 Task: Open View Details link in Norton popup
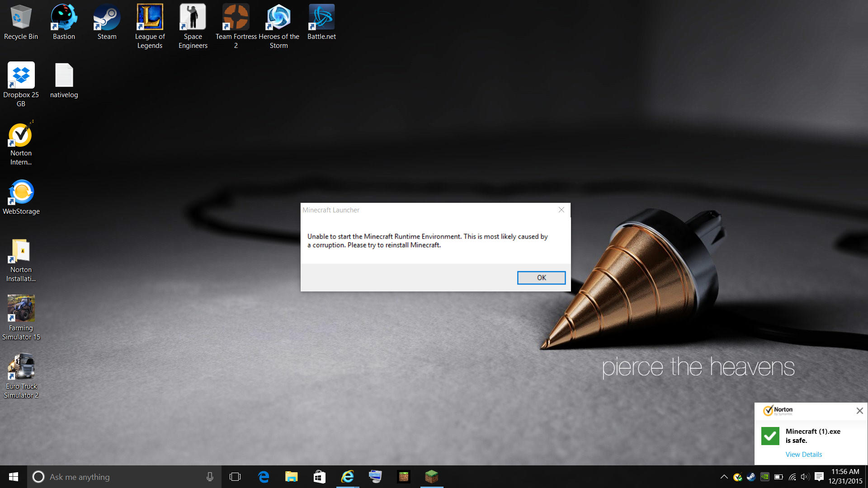tap(803, 454)
